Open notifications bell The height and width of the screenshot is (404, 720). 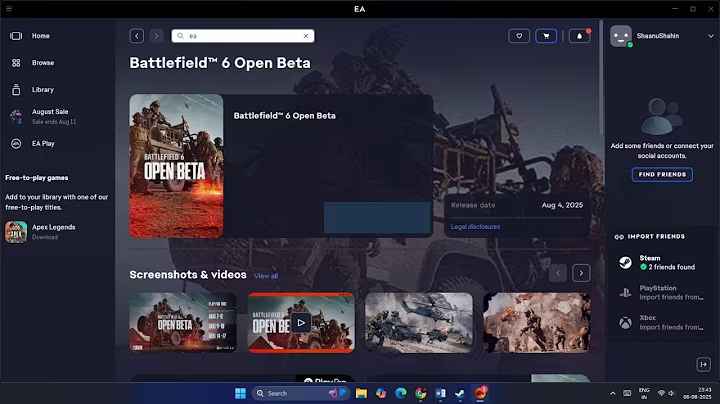coord(579,36)
